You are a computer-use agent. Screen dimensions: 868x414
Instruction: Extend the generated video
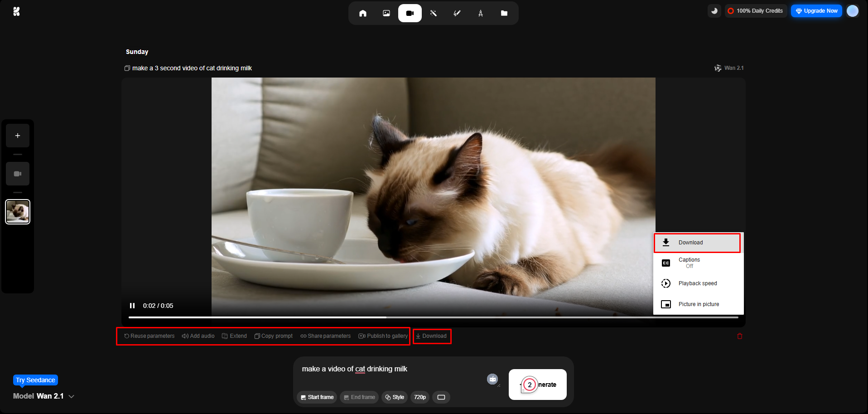(x=234, y=336)
